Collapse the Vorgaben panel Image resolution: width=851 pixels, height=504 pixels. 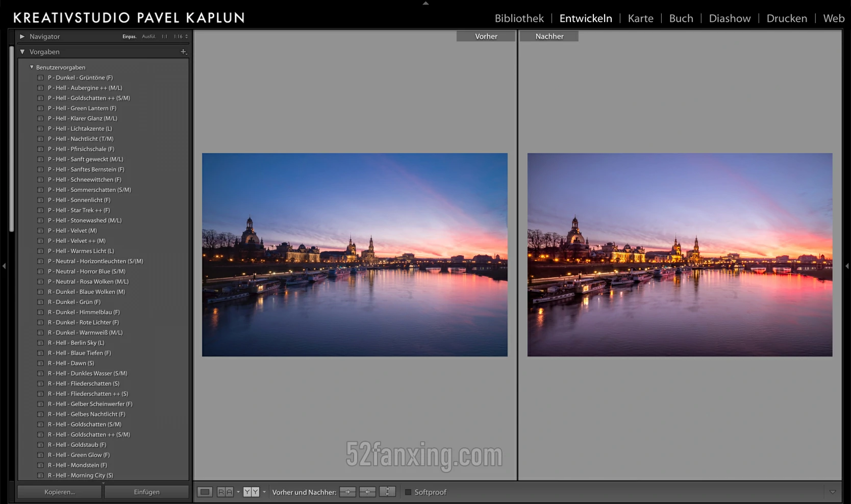point(22,52)
